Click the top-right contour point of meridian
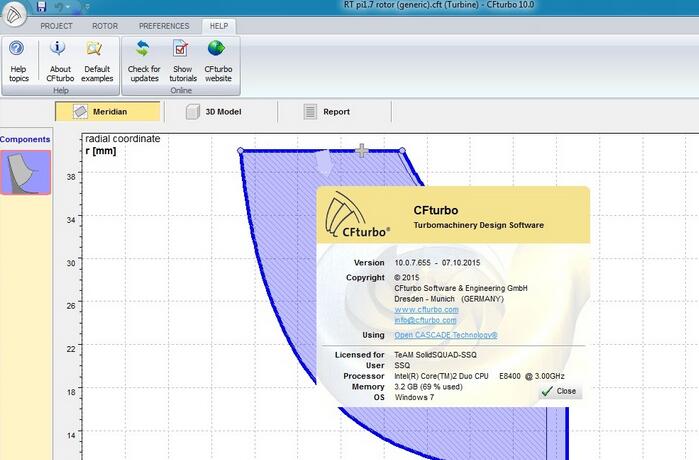The image size is (699, 460). click(x=402, y=151)
